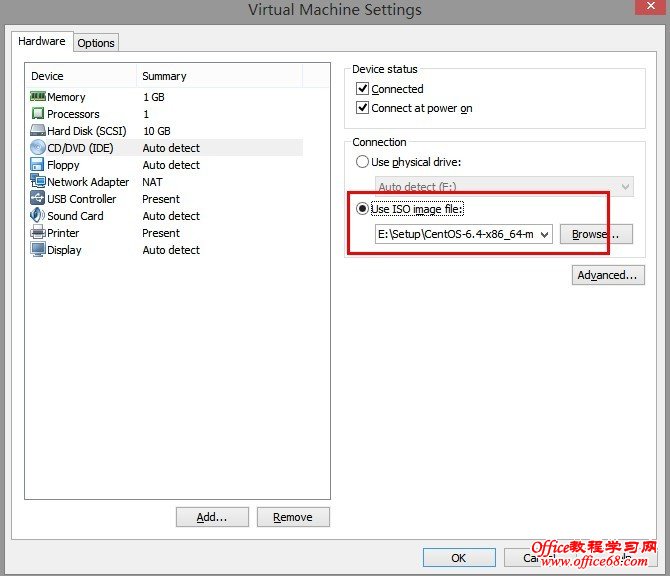The height and width of the screenshot is (576, 670).
Task: Click the Network Adapter icon
Action: coord(38,181)
